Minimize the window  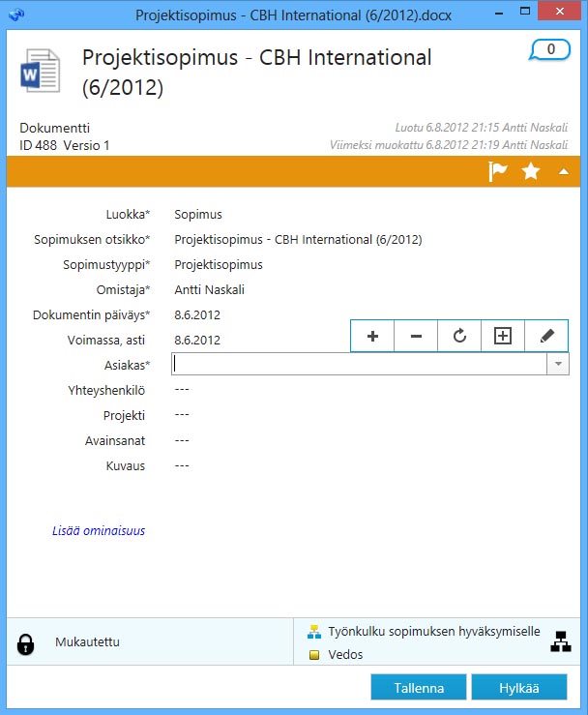[x=499, y=13]
